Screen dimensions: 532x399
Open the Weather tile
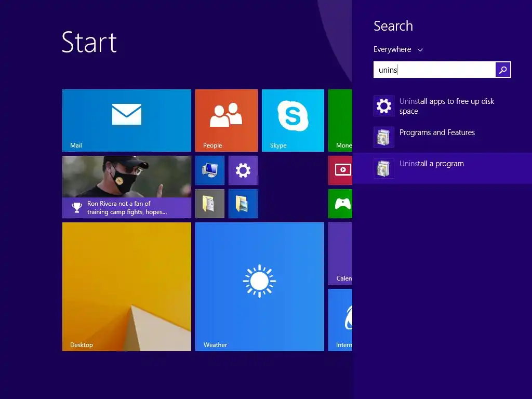pos(260,287)
